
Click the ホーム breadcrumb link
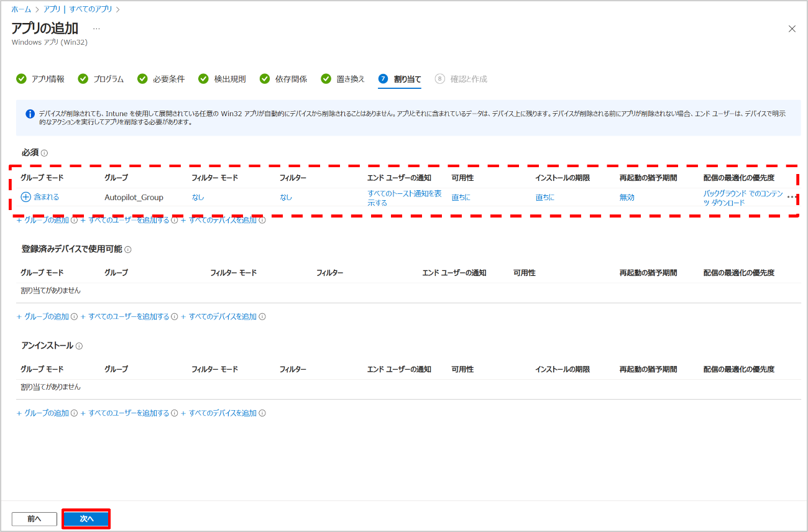click(x=21, y=9)
